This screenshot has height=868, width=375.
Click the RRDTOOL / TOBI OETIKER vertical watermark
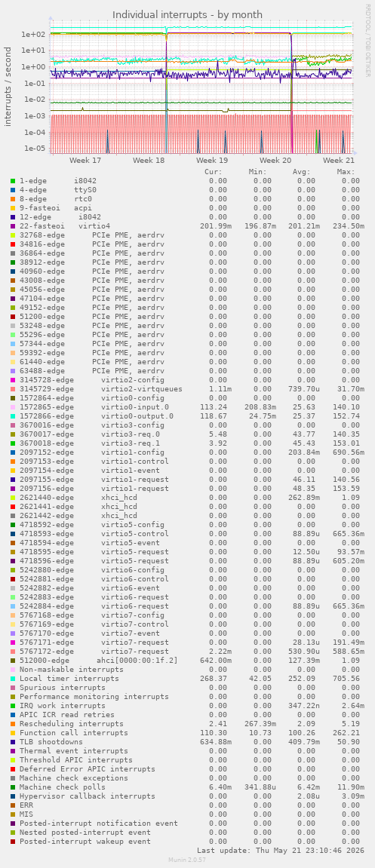[x=367, y=40]
